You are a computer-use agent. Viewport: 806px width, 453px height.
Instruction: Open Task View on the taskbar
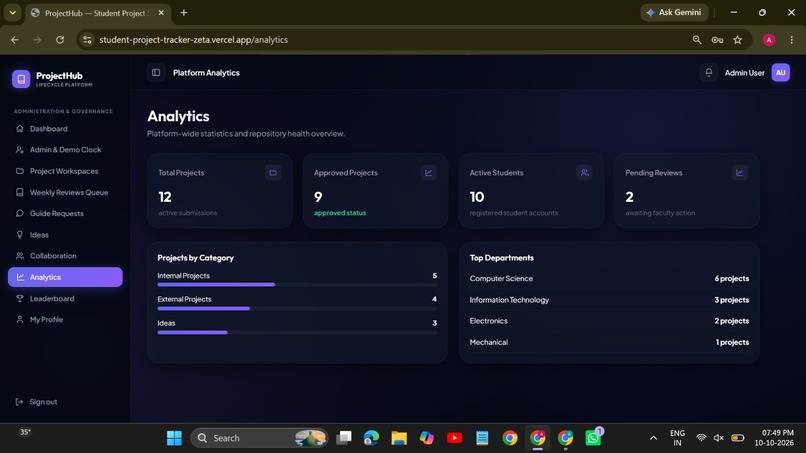coord(343,438)
